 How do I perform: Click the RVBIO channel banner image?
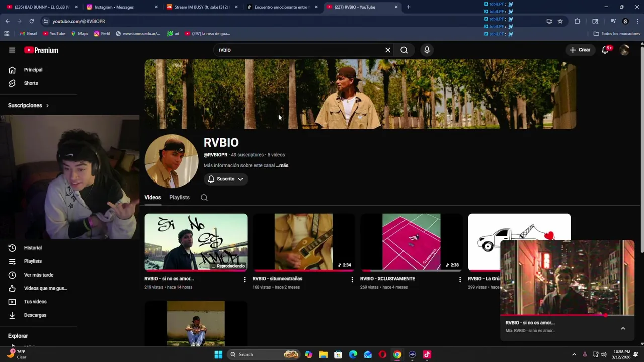(360, 94)
